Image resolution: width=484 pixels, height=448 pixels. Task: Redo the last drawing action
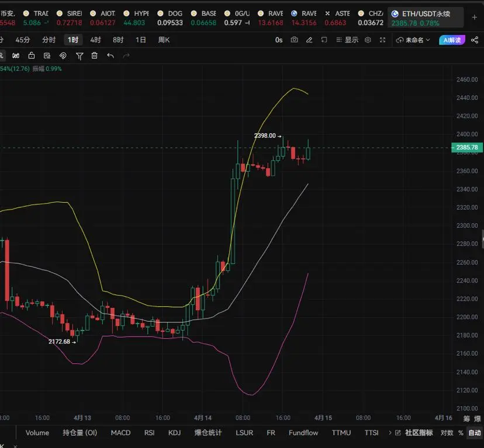pyautogui.click(x=126, y=55)
